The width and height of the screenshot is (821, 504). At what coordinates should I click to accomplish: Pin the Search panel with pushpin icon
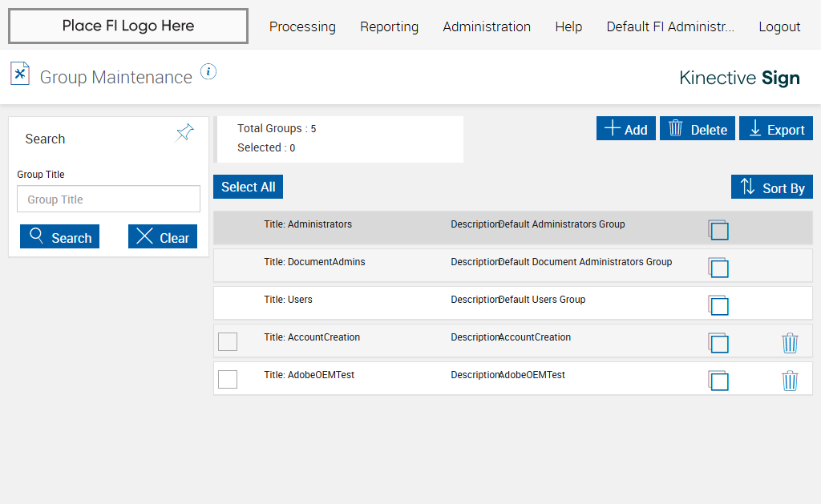tap(185, 133)
